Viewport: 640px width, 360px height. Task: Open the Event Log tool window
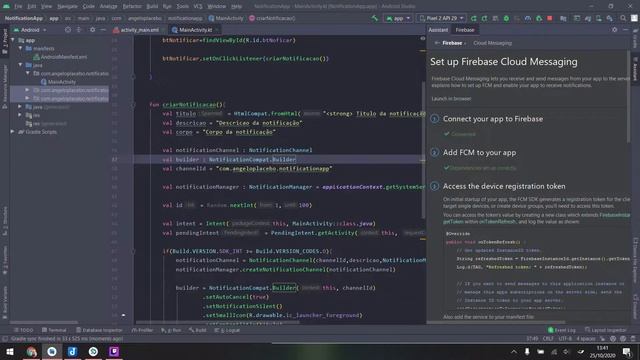tap(562, 330)
